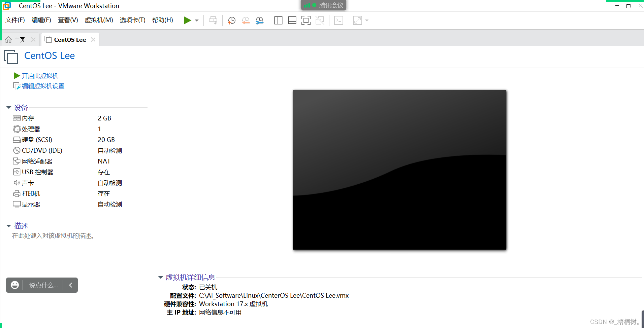Switch to the 主页 home tab

pos(19,39)
